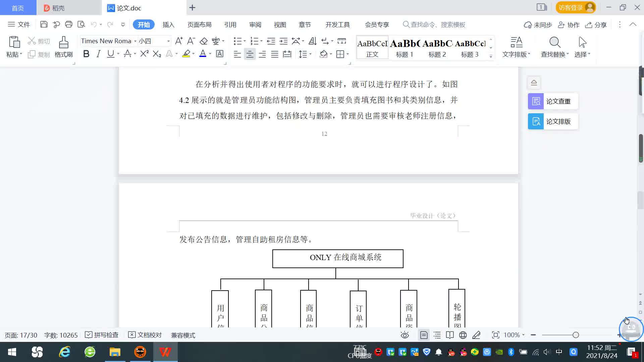The image size is (644, 362).
Task: Apply the 标题 1 heading style
Action: [405, 48]
